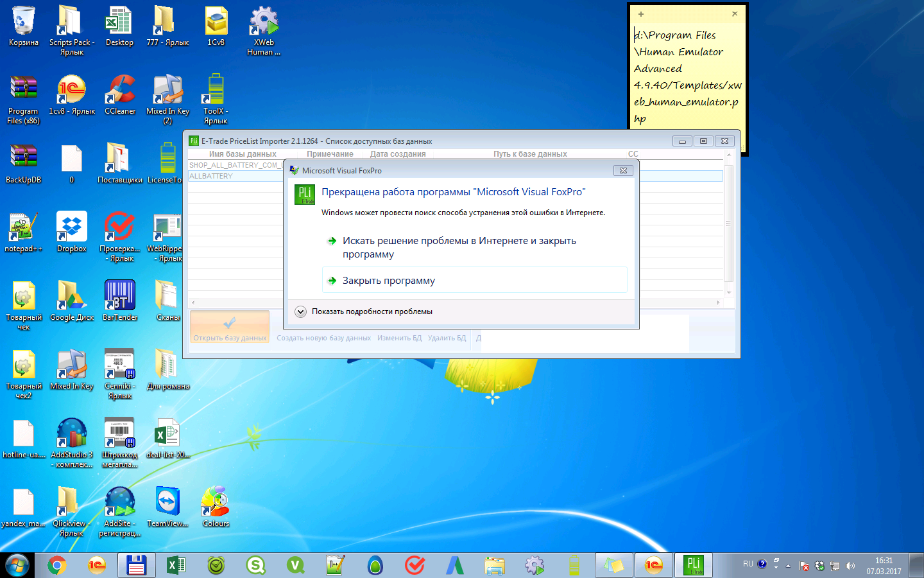Launch TeamViewer from the desktop
The width and height of the screenshot is (924, 578).
point(168,507)
